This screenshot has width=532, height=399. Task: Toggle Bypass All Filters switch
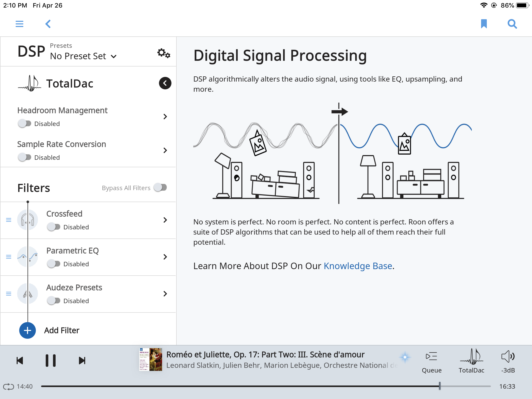click(160, 187)
